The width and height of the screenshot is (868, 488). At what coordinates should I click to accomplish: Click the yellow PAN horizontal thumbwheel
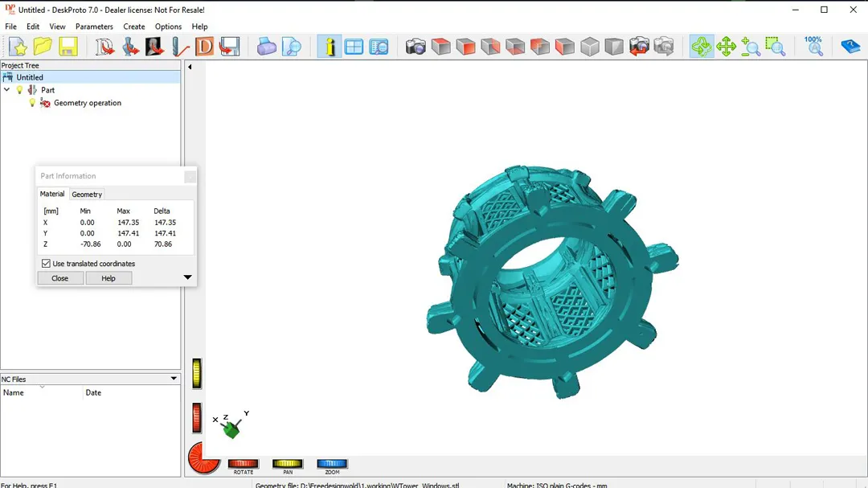287,464
